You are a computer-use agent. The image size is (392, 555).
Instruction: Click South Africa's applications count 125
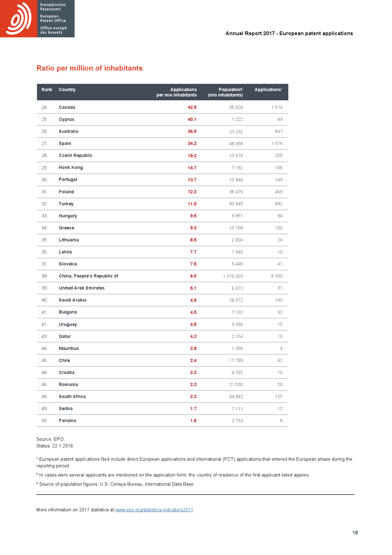279,396
